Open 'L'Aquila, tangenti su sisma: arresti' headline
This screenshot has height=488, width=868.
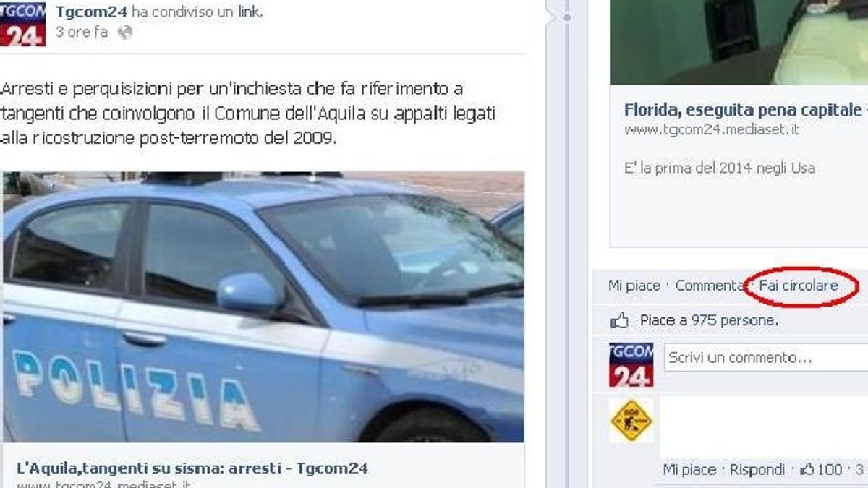click(x=192, y=468)
